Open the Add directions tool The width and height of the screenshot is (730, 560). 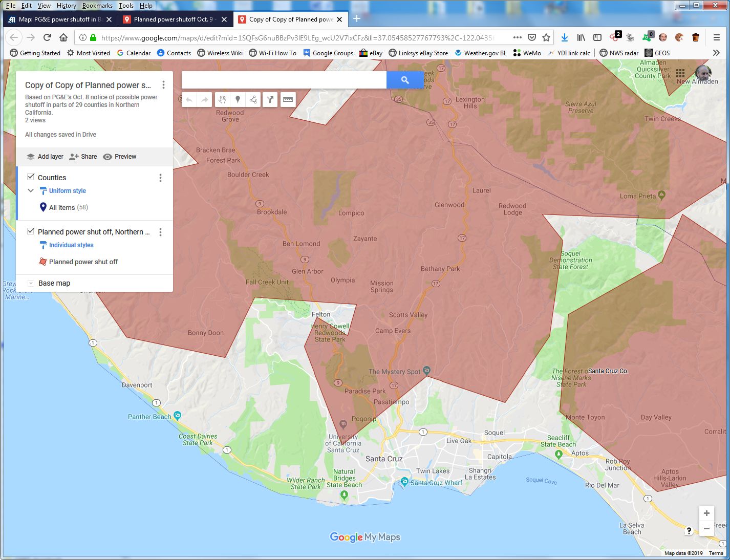click(x=270, y=100)
